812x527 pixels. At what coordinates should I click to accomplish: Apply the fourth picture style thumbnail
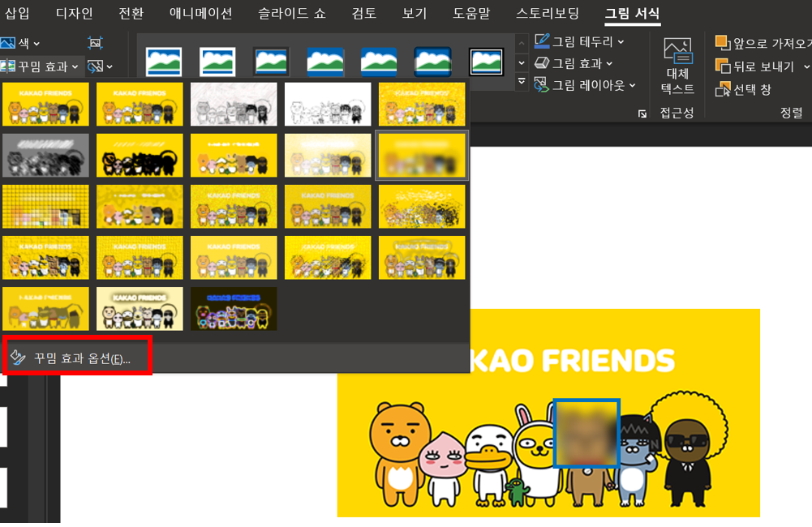pos(325,62)
